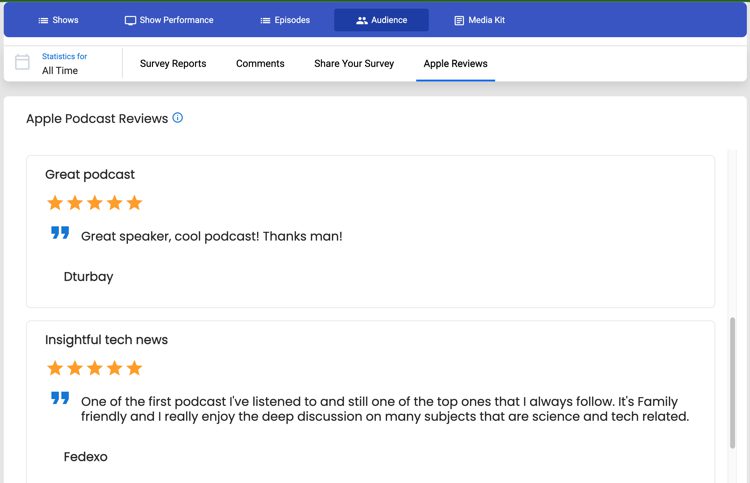Viewport: 750px width, 483px height.
Task: Click star rating of Great podcast review
Action: [x=95, y=203]
